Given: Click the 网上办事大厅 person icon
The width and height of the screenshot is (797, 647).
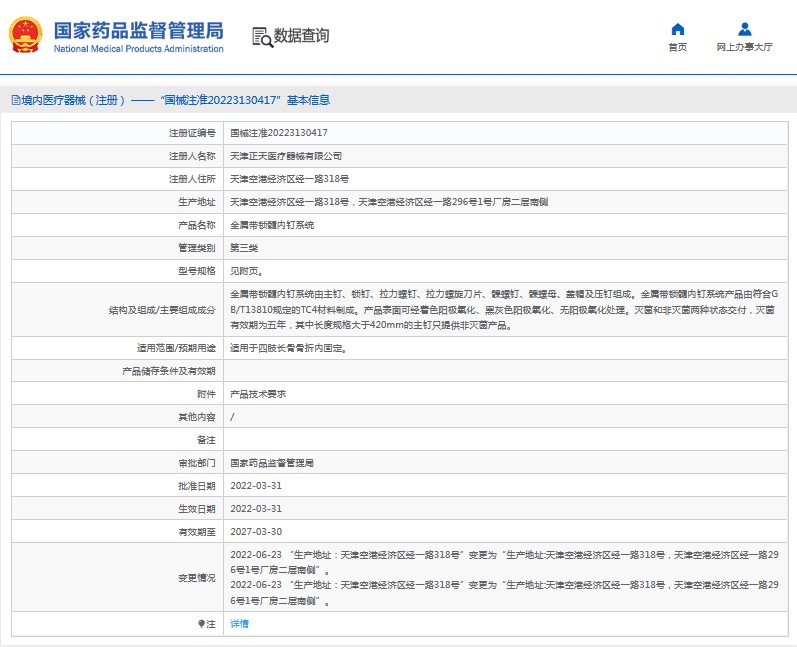Looking at the screenshot, I should (x=744, y=29).
